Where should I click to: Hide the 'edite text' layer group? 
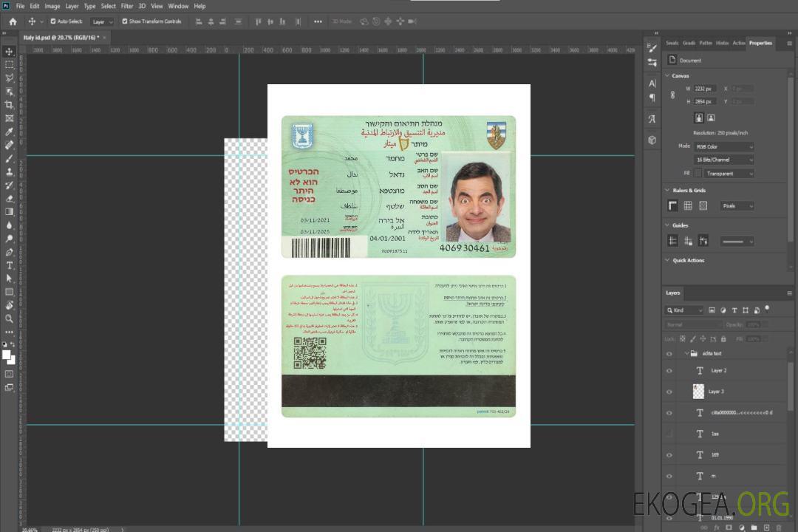(x=669, y=354)
